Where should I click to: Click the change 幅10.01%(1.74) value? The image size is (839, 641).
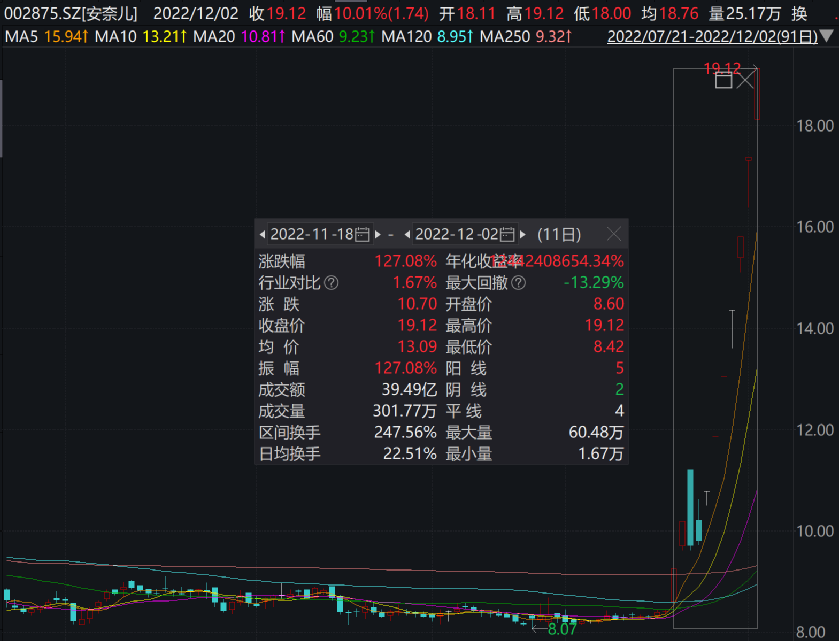coord(372,13)
